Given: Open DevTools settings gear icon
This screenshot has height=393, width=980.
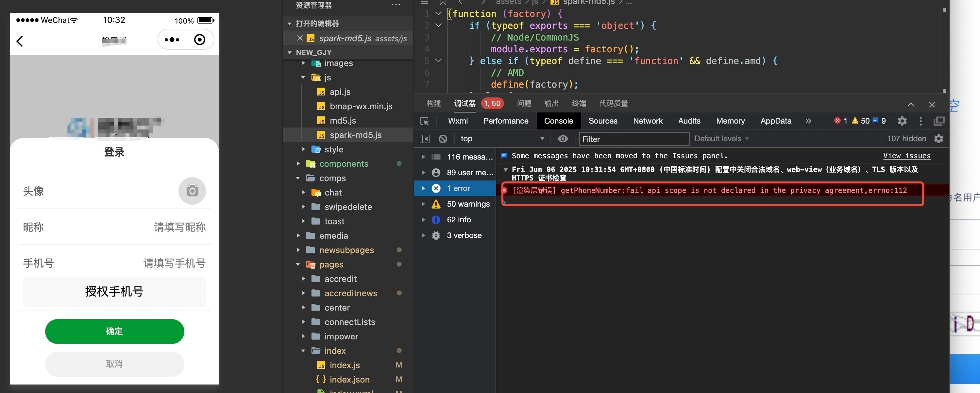Looking at the screenshot, I should coord(902,121).
